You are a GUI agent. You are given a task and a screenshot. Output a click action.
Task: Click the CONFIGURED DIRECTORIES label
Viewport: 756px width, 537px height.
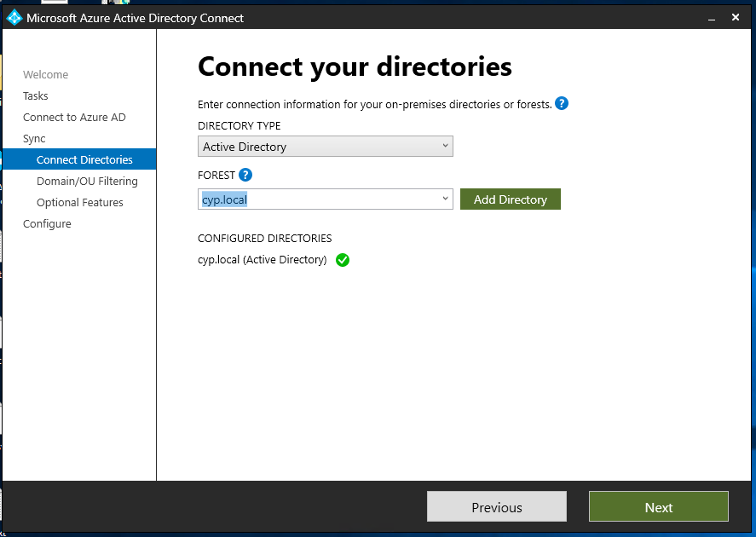[x=265, y=238]
